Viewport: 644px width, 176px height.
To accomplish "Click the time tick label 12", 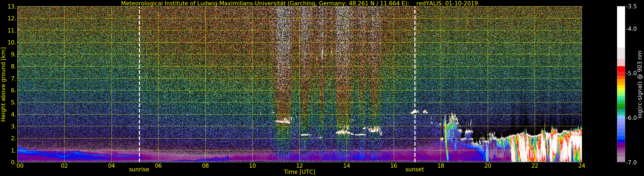I will [x=300, y=166].
